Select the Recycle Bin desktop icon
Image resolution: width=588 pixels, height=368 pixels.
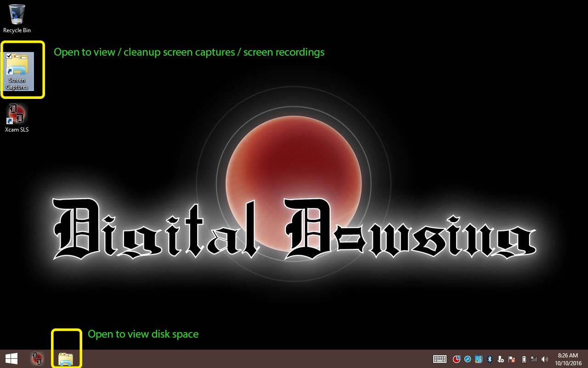pyautogui.click(x=17, y=18)
